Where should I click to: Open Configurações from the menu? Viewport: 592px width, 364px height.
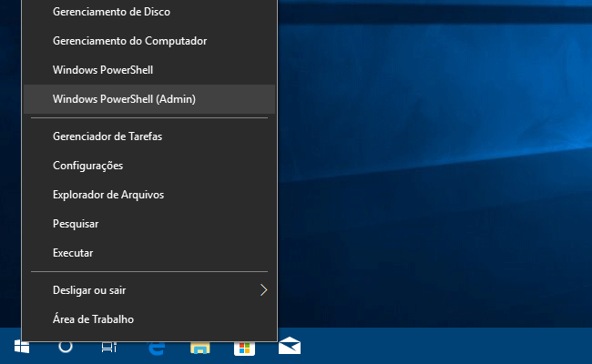coord(149,166)
